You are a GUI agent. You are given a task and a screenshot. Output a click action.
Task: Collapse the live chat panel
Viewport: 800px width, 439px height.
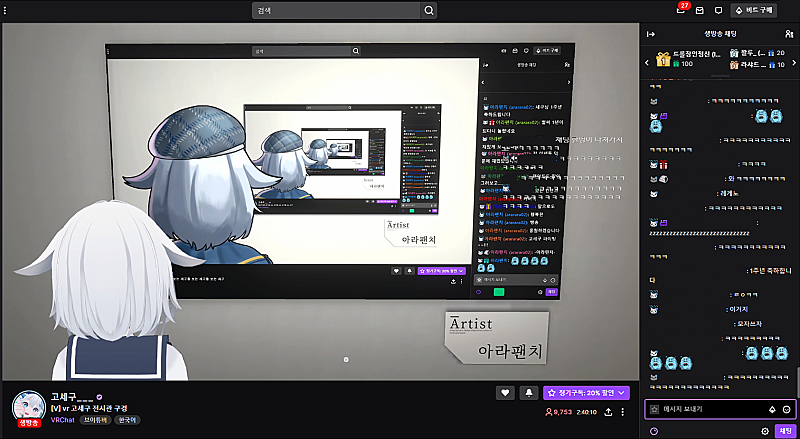click(x=652, y=34)
